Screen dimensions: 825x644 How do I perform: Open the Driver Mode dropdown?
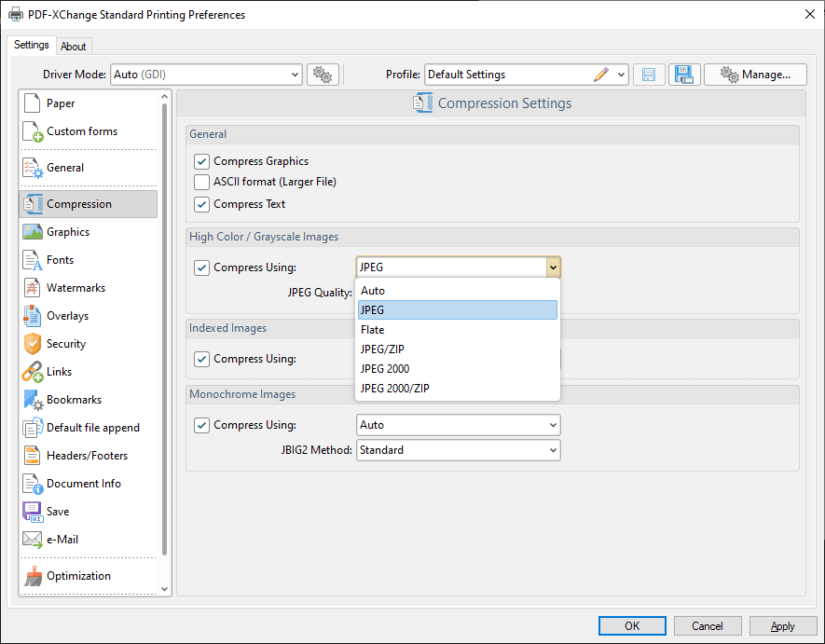click(206, 75)
